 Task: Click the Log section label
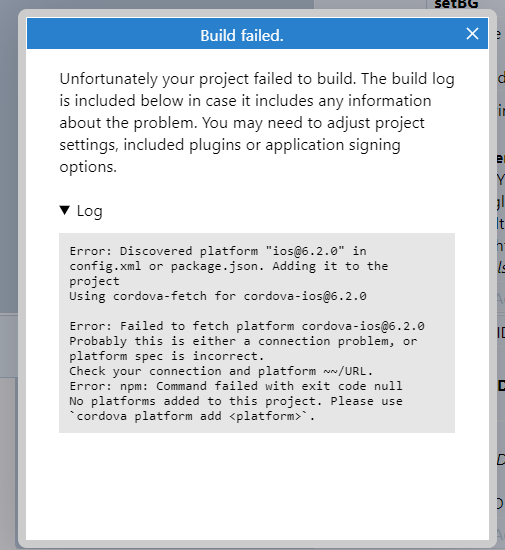point(89,211)
